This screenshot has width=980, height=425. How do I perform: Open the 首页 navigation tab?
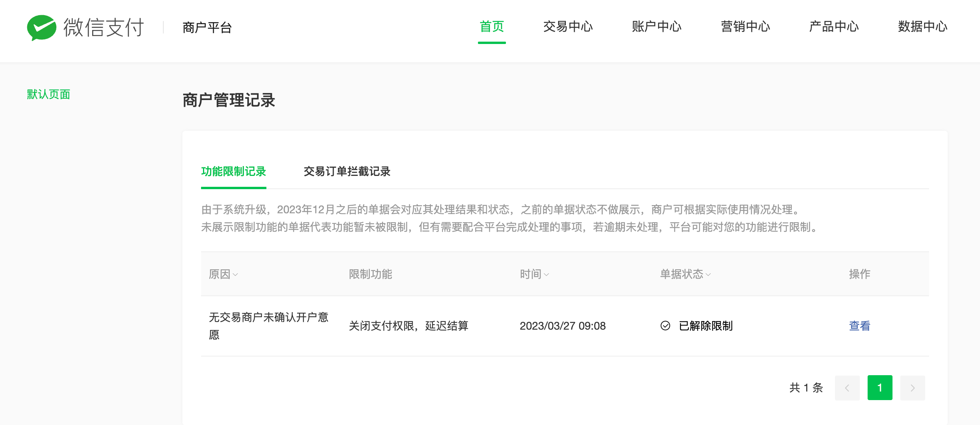coord(492,27)
